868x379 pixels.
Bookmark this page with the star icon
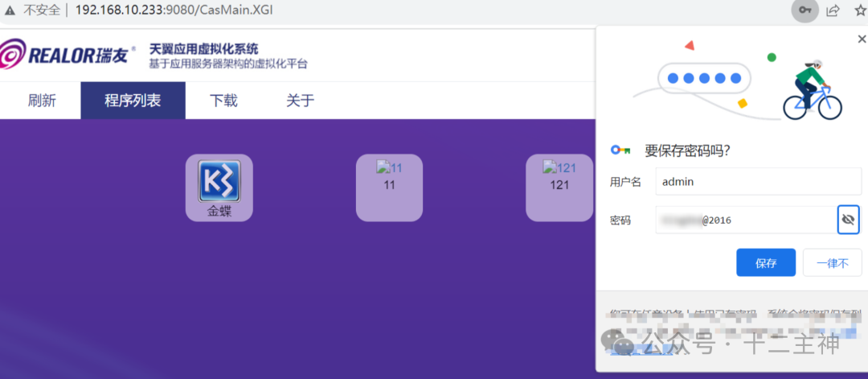[x=860, y=10]
